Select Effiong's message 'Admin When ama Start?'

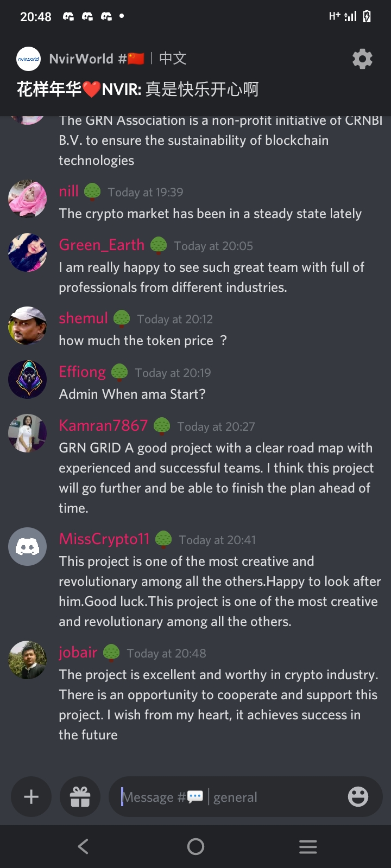tap(133, 394)
